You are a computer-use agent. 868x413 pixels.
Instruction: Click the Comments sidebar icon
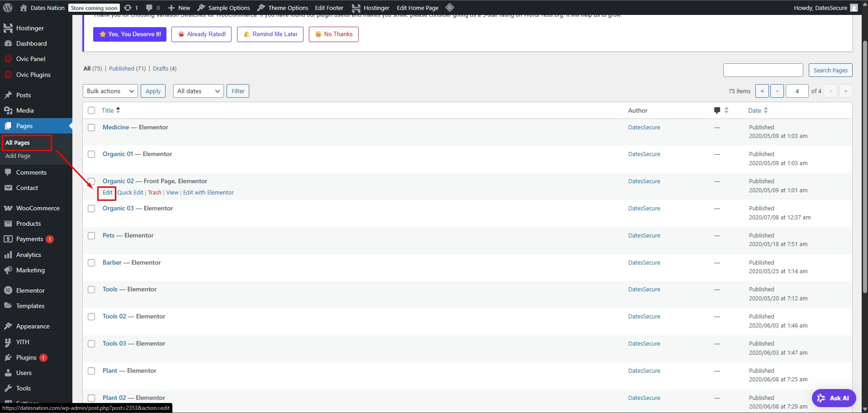(x=8, y=172)
